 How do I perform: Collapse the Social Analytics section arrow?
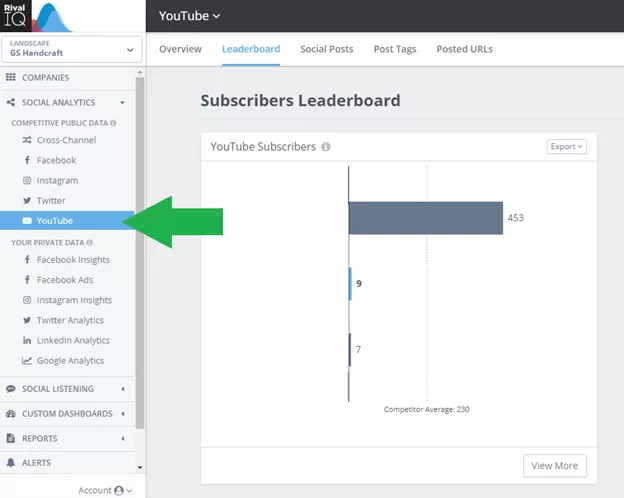(x=123, y=103)
